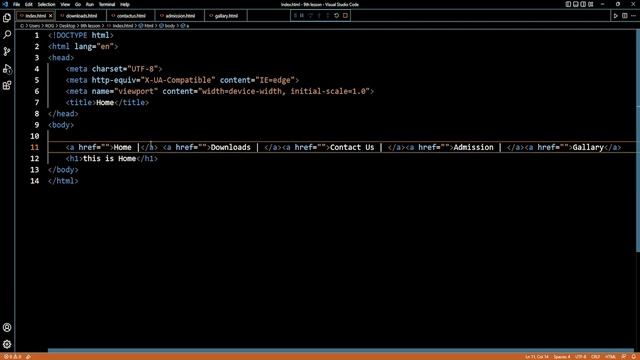Open the Selection menu
The height and width of the screenshot is (360, 640).
point(46,4)
